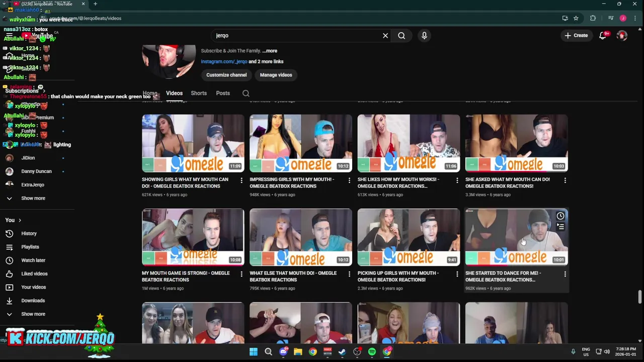Open Steam from the taskbar
644x362 pixels.
(x=342, y=352)
